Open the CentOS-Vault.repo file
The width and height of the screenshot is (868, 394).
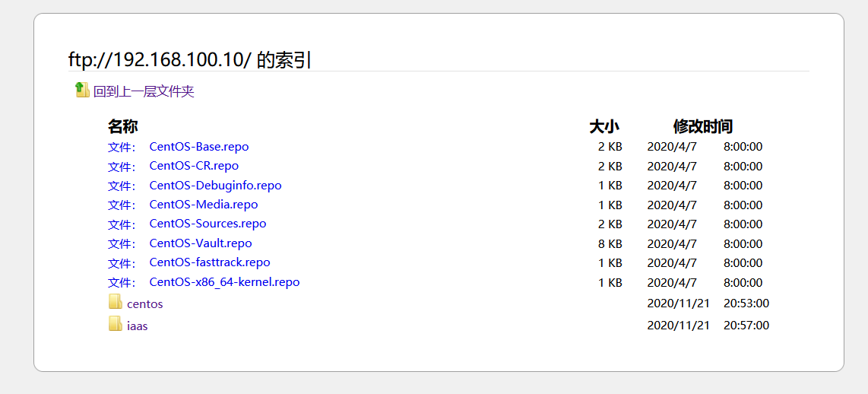click(x=201, y=243)
